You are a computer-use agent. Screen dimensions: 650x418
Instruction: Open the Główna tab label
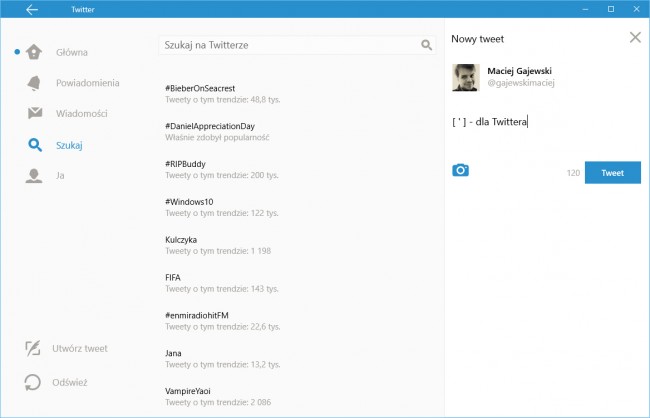tap(72, 52)
